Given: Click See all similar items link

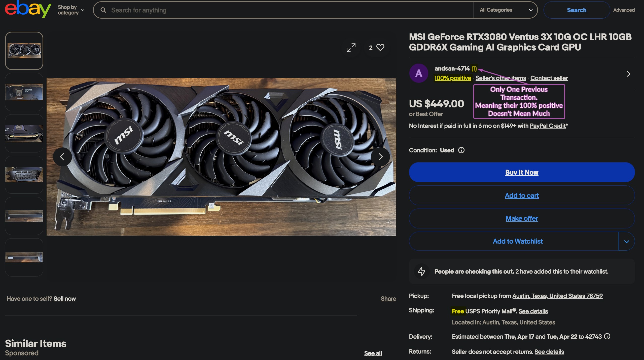Looking at the screenshot, I should click(x=373, y=353).
